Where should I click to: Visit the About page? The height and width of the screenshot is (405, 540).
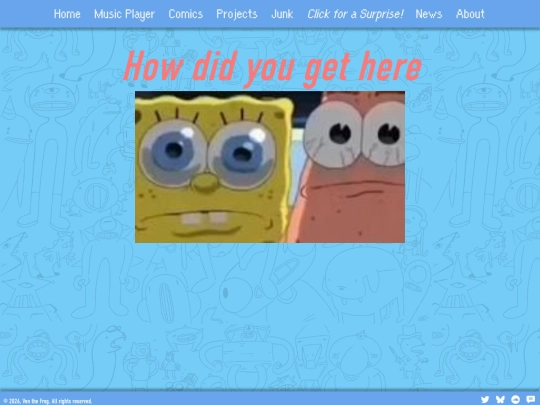(x=470, y=14)
